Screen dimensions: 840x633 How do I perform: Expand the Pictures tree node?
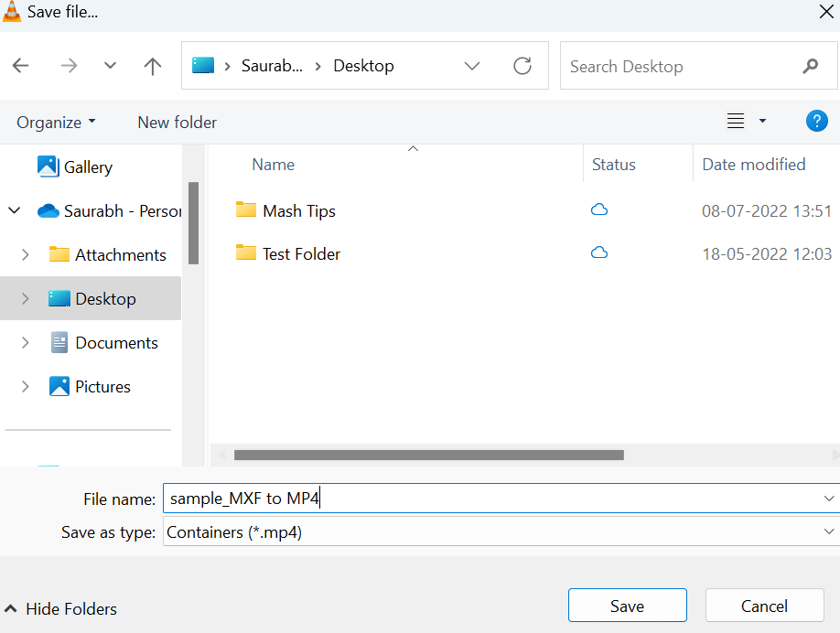pos(25,386)
